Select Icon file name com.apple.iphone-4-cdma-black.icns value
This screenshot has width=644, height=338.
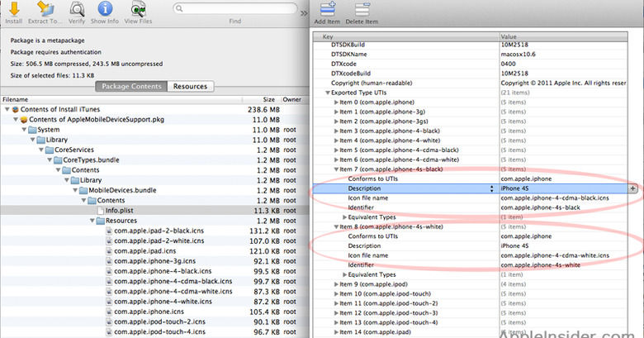click(x=555, y=198)
